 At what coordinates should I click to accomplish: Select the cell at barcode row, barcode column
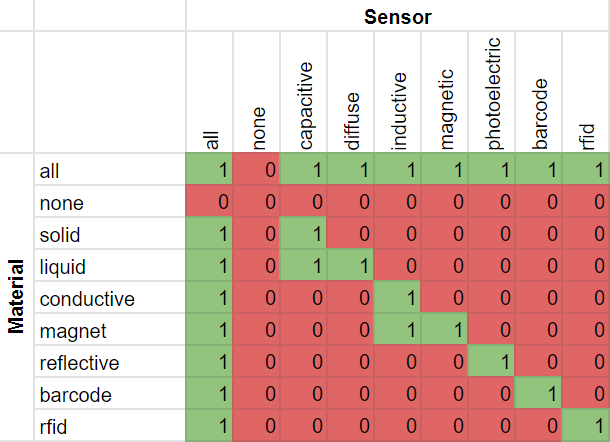pos(539,395)
